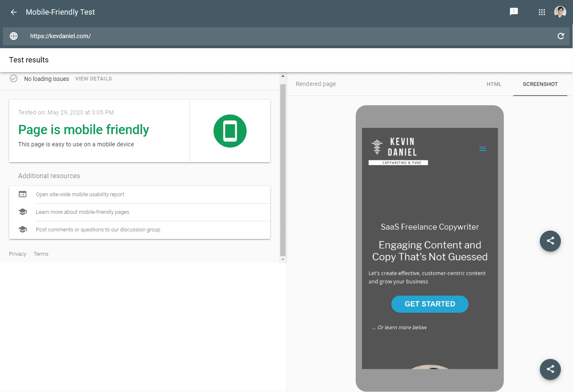Click the upper share button
The height and width of the screenshot is (392, 573).
coord(550,241)
